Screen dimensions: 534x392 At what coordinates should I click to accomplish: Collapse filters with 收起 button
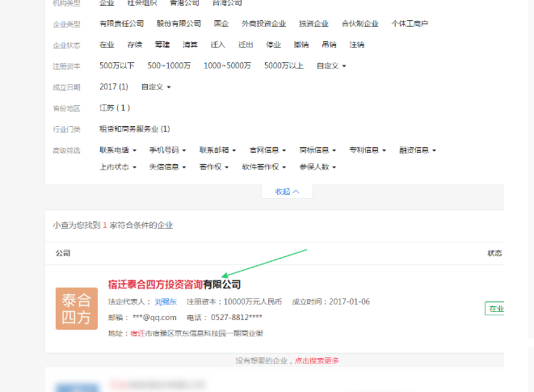[287, 192]
